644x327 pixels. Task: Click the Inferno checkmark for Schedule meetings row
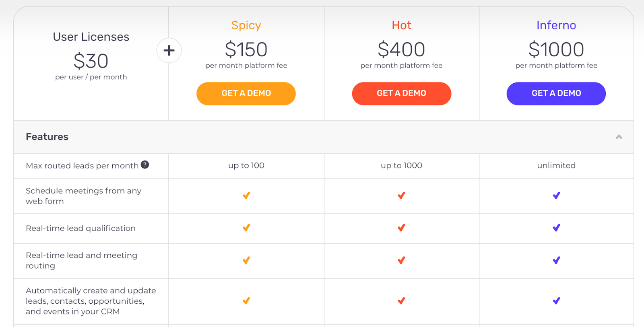click(x=556, y=195)
